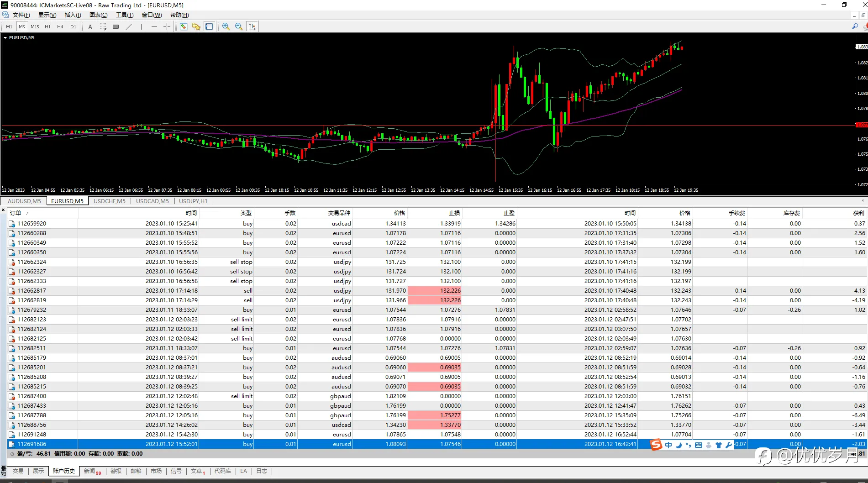Switch the chart to the M15 timeframe
The width and height of the screenshot is (868, 483).
[35, 26]
